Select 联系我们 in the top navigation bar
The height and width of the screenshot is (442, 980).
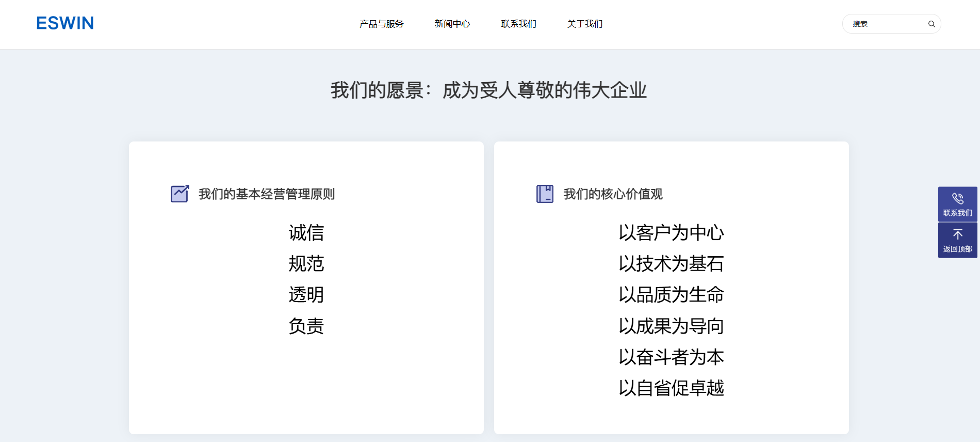click(x=518, y=24)
